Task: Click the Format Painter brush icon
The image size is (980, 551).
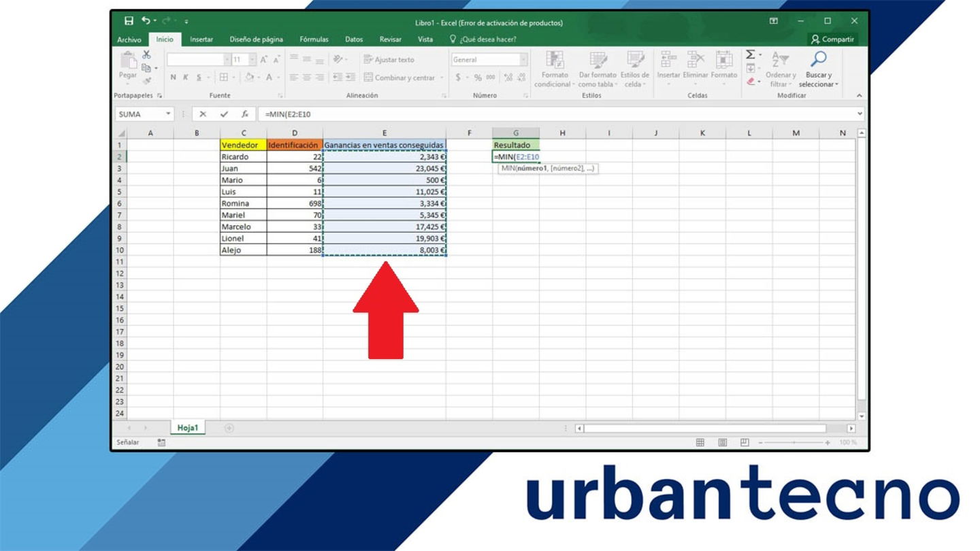Action: click(x=146, y=80)
